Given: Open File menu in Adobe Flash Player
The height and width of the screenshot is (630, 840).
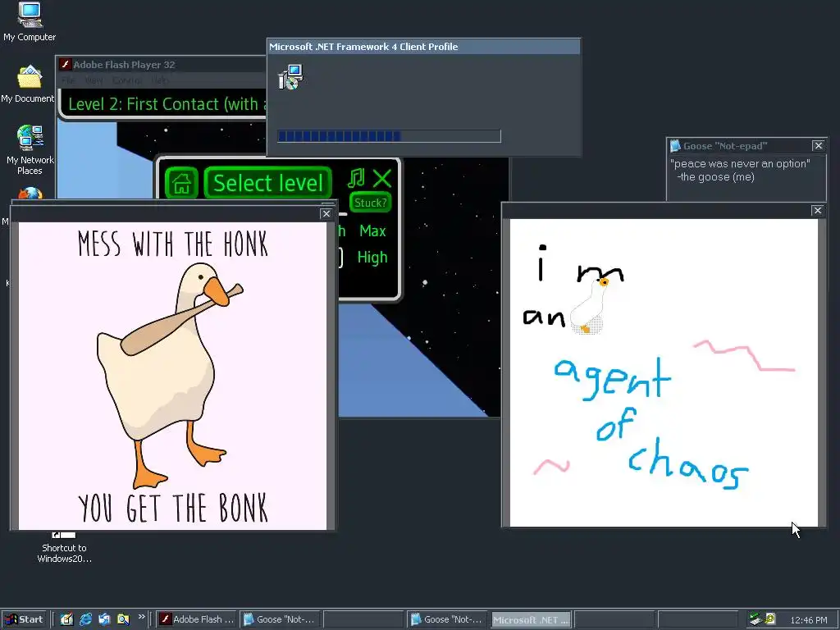Looking at the screenshot, I should pos(69,81).
